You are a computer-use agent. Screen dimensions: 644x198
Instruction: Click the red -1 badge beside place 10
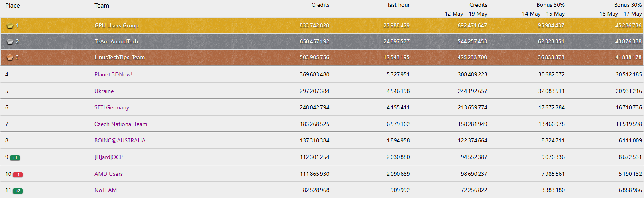[x=18, y=175]
